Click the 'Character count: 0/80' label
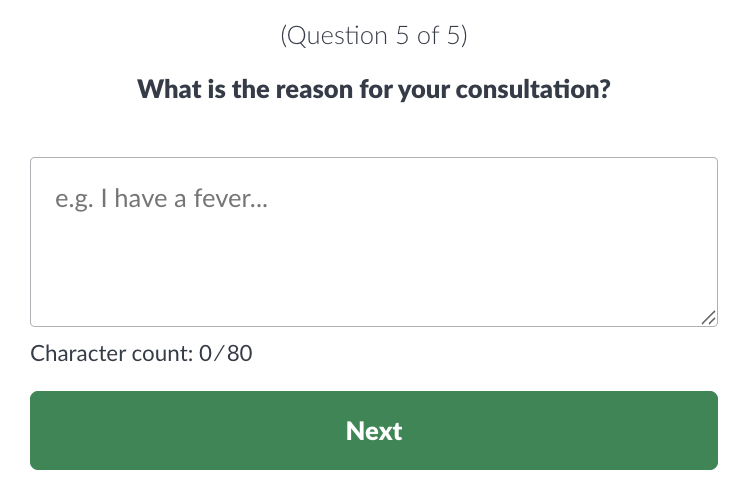 tap(141, 353)
